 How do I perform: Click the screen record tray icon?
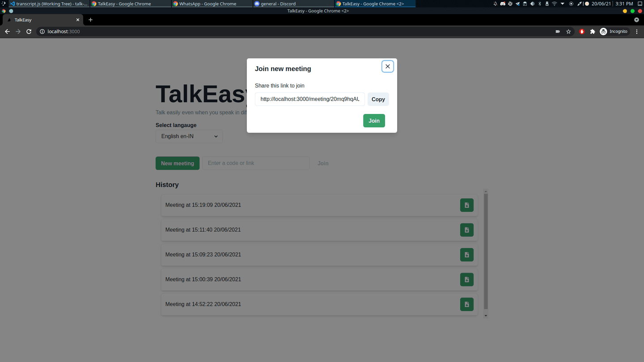pyautogui.click(x=571, y=4)
